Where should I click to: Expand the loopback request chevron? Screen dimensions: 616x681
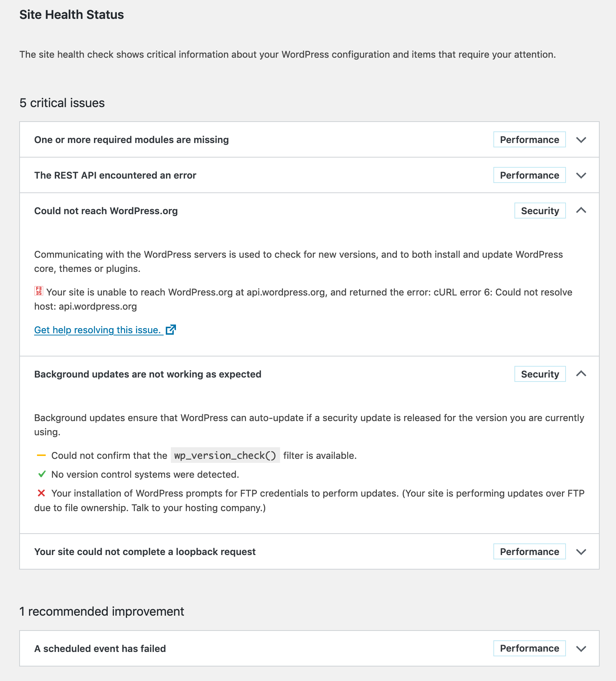pyautogui.click(x=581, y=552)
